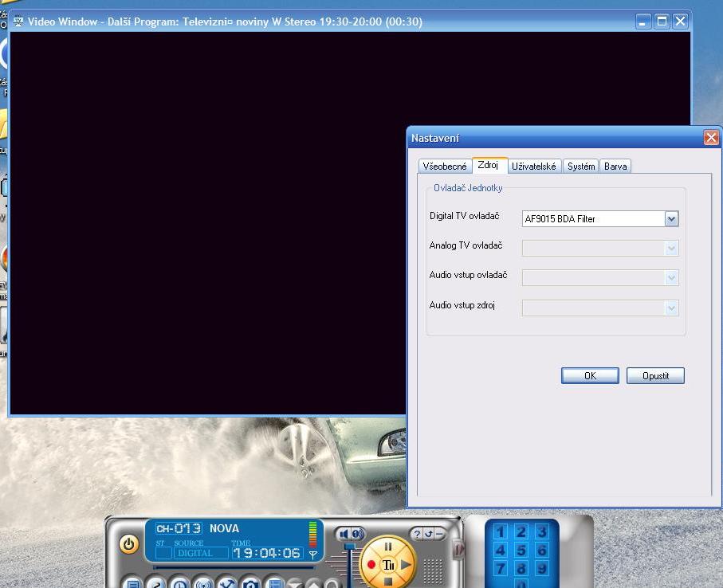The height and width of the screenshot is (588, 723).
Task: Close the Video Window
Action: 680,22
